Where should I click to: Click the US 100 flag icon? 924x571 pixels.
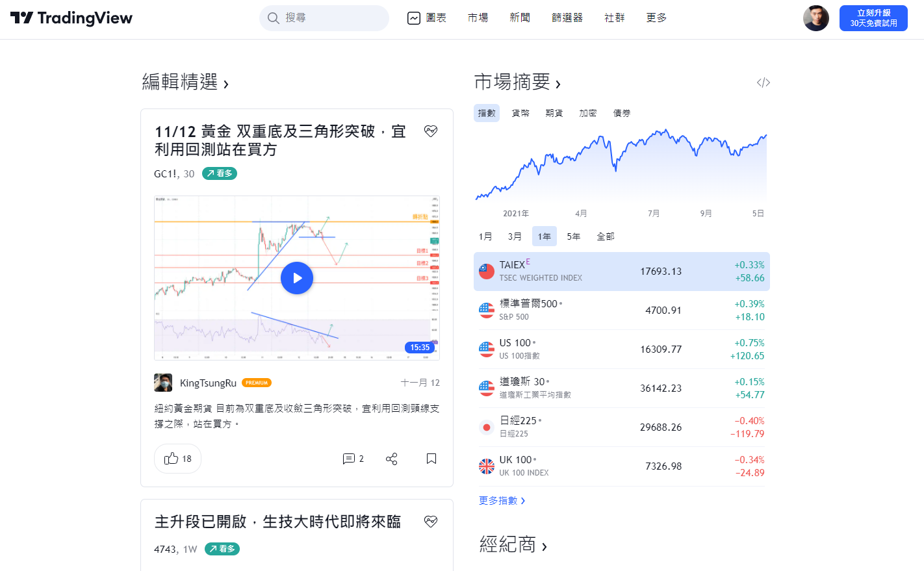[x=487, y=349]
